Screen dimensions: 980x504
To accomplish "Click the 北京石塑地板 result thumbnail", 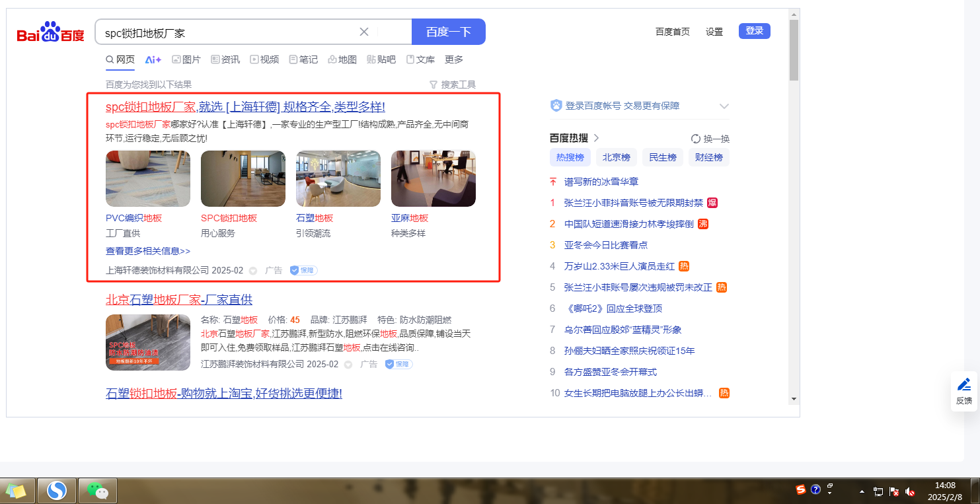I will 148,342.
